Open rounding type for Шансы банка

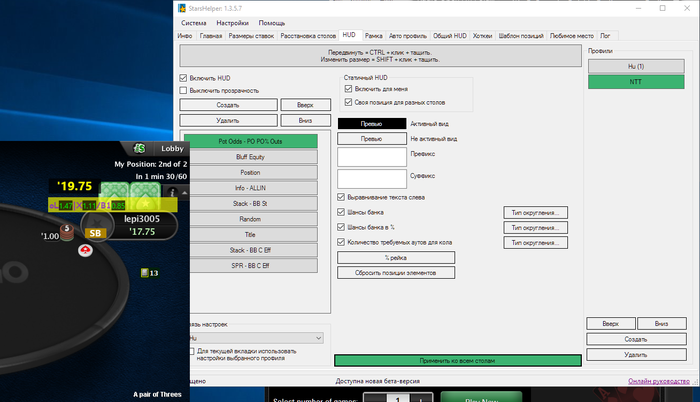(x=535, y=213)
